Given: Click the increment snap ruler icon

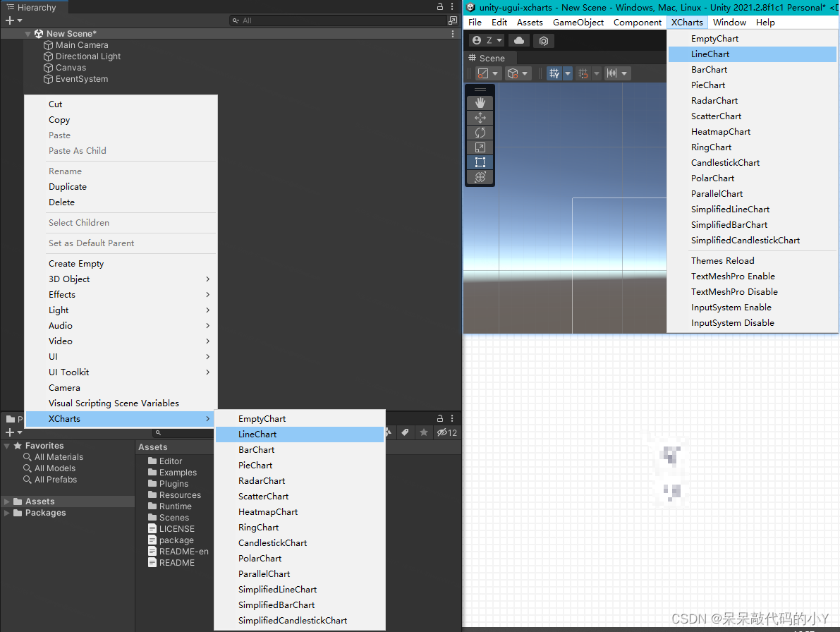Looking at the screenshot, I should 611,73.
